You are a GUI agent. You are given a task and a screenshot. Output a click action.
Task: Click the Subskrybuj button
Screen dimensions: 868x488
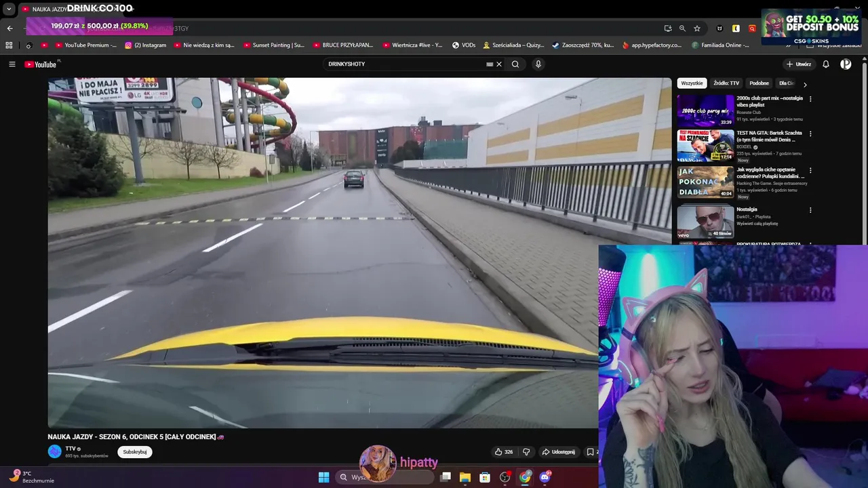coord(134,452)
